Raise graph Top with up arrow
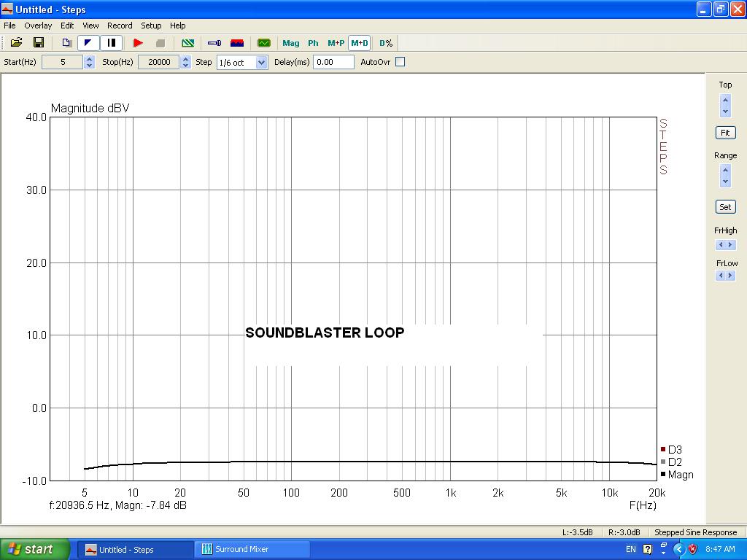The image size is (747, 560). [x=725, y=100]
